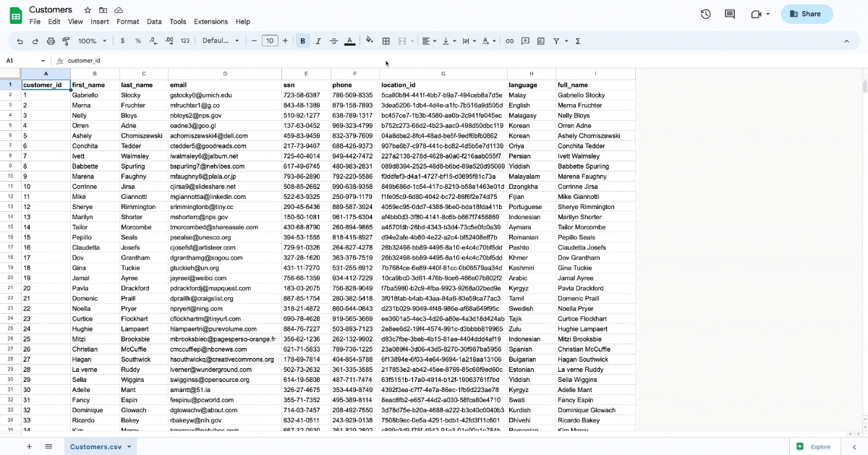Add a comment from the toolbar
Viewport: 868px width, 455px height.
(x=525, y=41)
